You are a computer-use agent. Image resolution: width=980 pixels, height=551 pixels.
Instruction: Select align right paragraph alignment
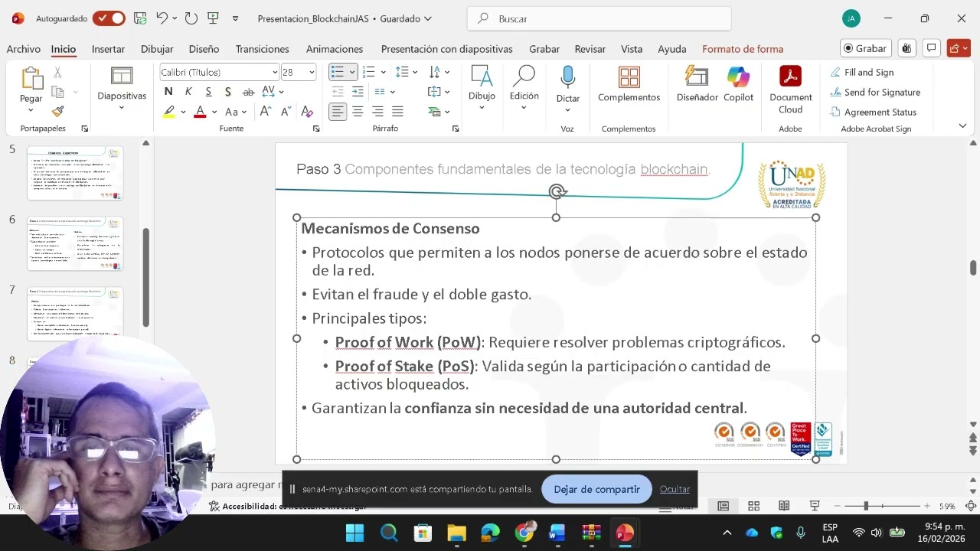(x=377, y=112)
